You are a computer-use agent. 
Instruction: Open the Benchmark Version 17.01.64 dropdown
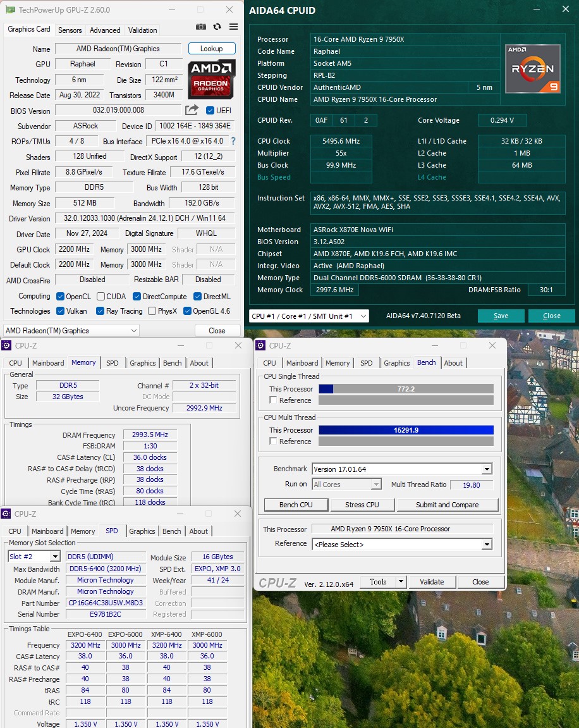[402, 469]
